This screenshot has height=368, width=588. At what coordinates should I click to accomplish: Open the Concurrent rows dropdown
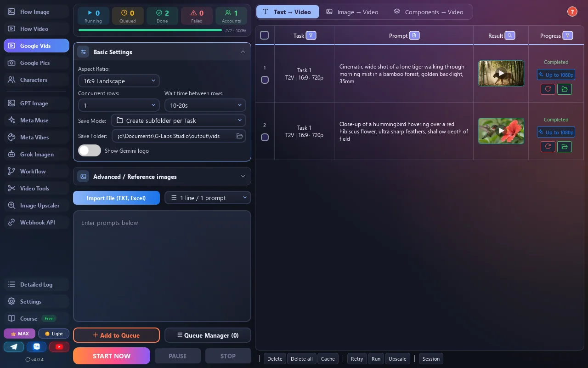coord(119,105)
